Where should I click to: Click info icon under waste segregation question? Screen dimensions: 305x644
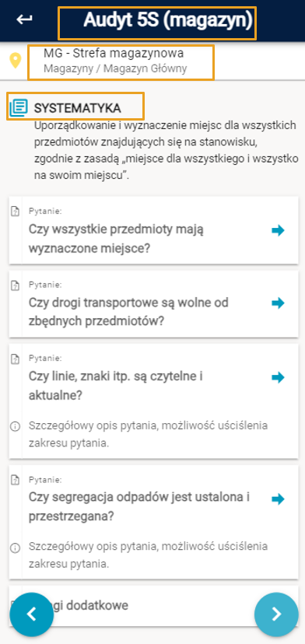16,548
